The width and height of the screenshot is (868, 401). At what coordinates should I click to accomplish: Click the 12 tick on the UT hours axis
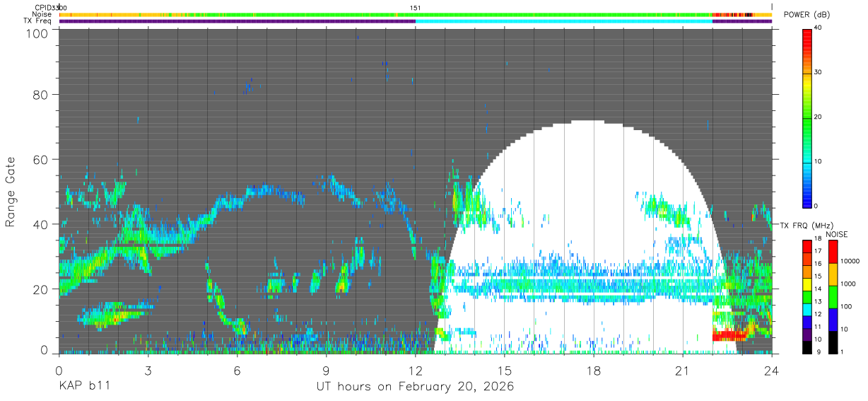pyautogui.click(x=415, y=370)
